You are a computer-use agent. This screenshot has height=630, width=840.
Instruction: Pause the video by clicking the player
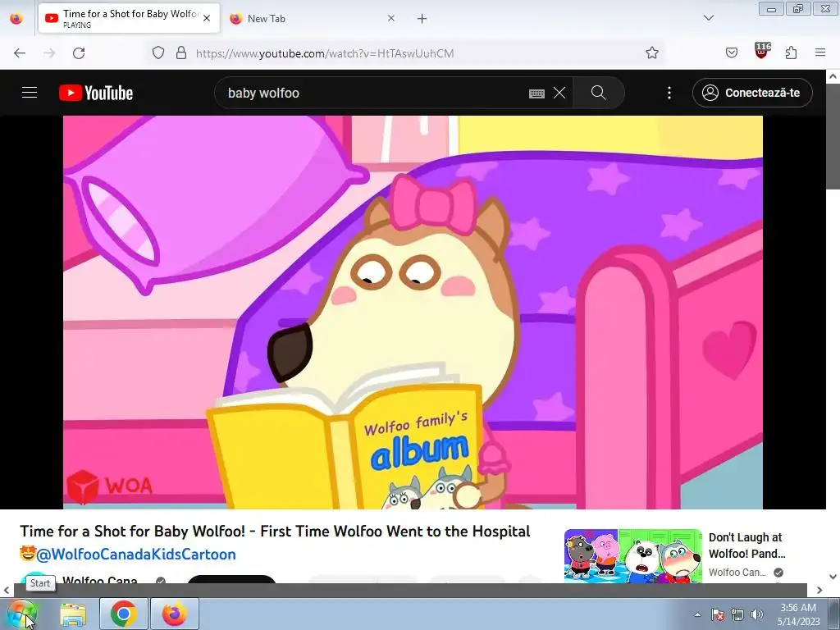(x=413, y=313)
